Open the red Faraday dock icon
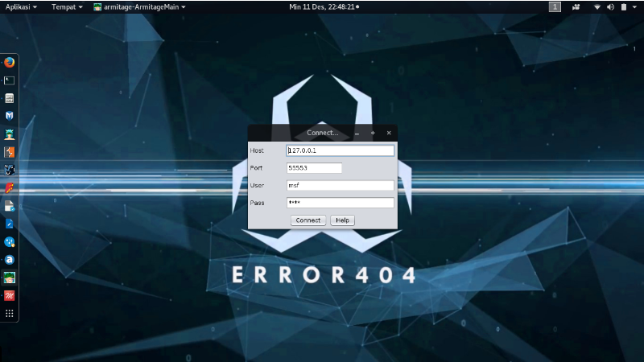This screenshot has width=644, height=362. pos(10,188)
